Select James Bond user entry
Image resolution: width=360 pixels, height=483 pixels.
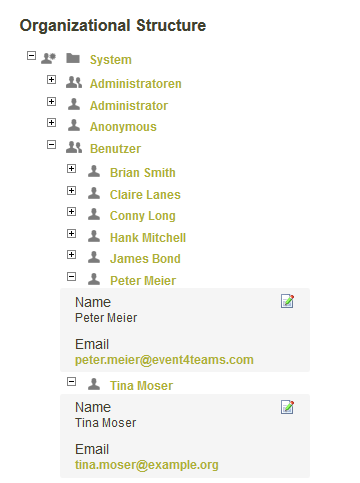coord(145,259)
